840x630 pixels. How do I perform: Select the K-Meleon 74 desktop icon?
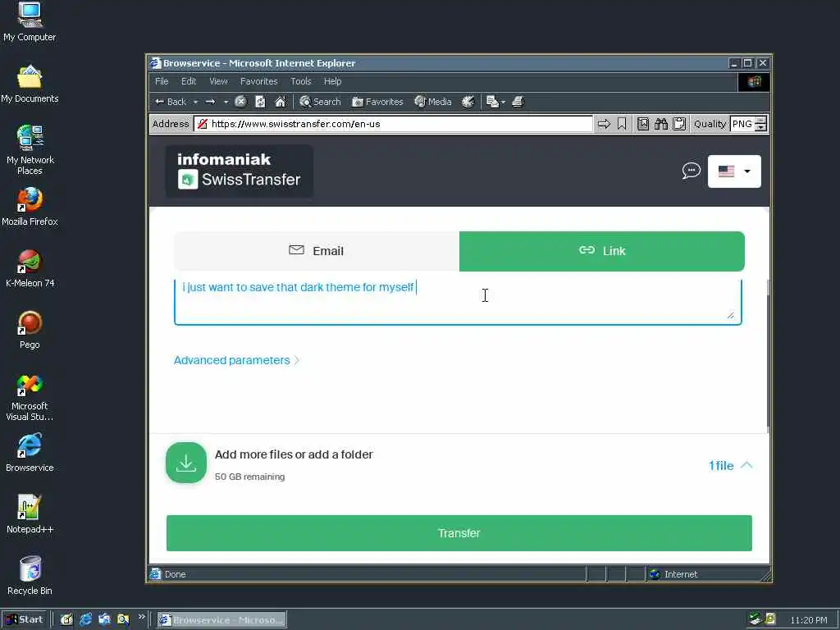30,268
